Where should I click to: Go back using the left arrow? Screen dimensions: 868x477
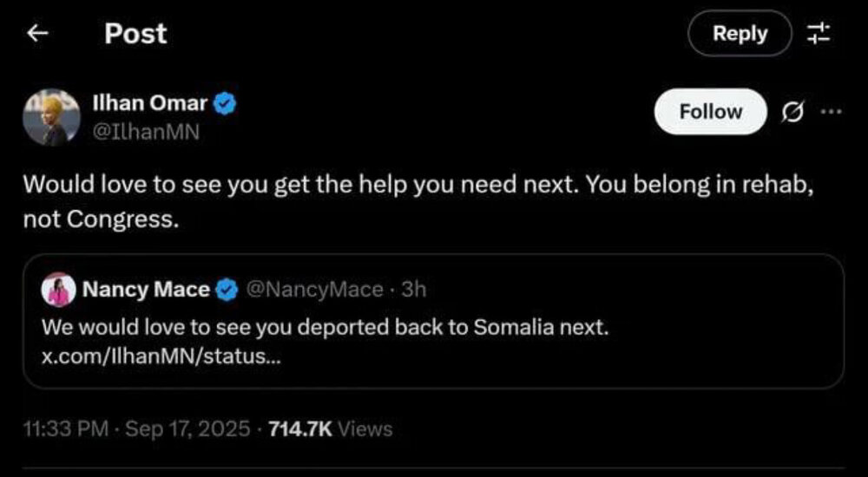(x=37, y=34)
